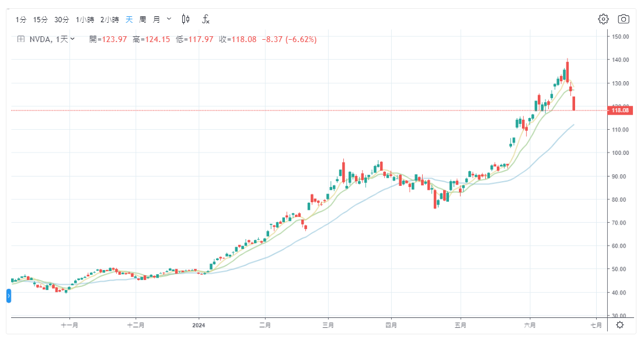Click the 2024 marker on the time axis
The height and width of the screenshot is (339, 644).
coord(199,325)
